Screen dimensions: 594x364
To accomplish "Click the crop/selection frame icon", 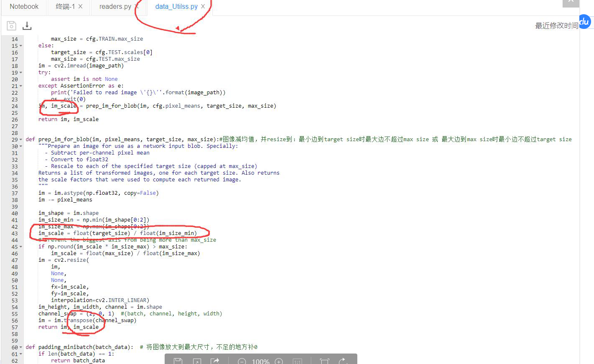I will [x=324, y=360].
